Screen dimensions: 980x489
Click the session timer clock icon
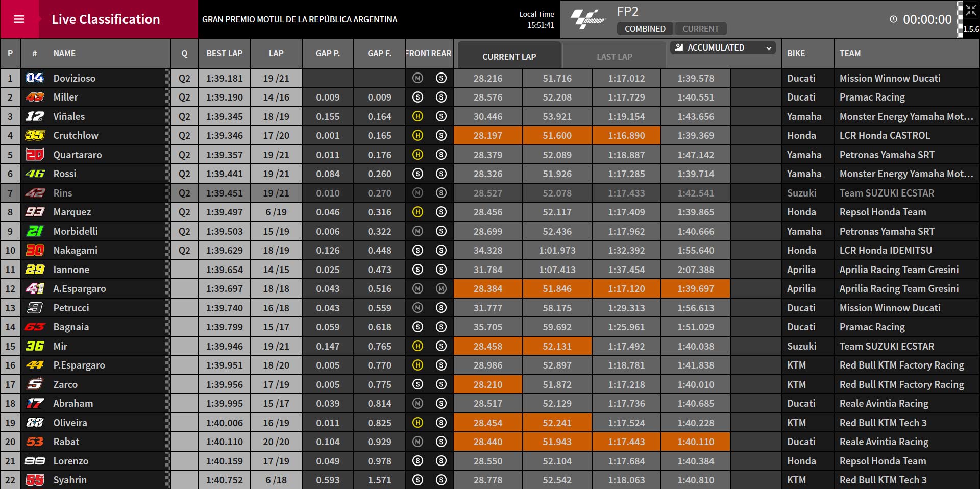(x=893, y=19)
